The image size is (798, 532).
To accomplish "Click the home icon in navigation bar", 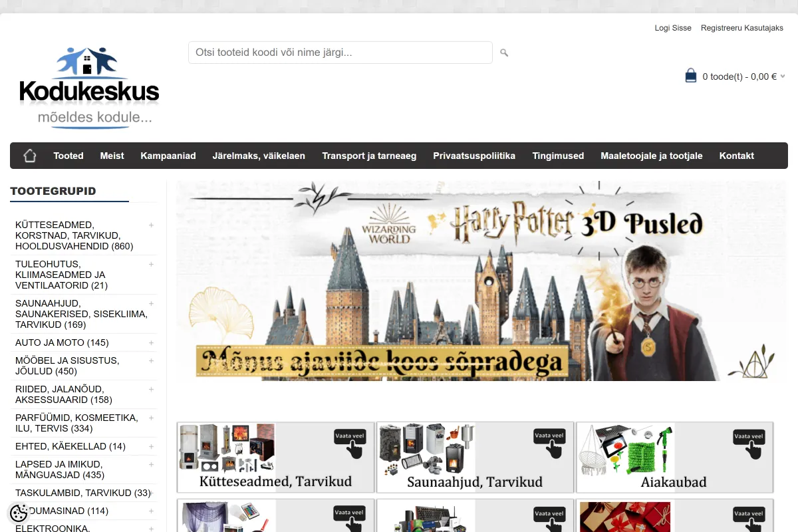I will click(x=29, y=156).
